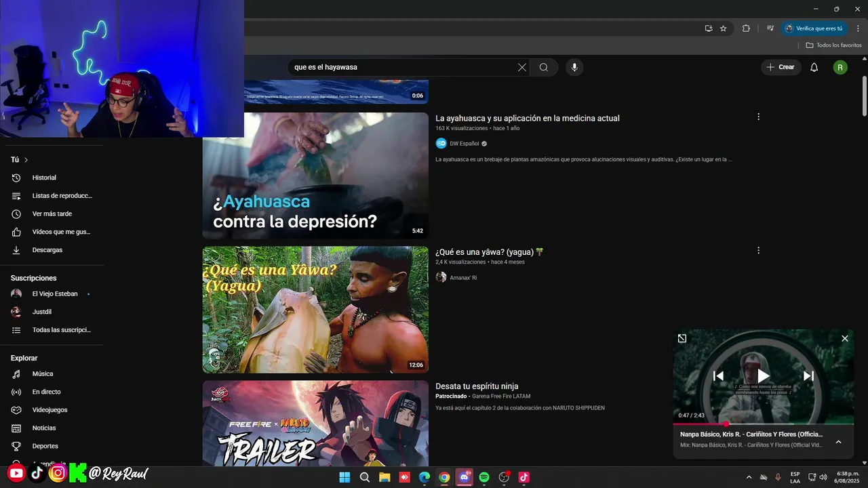Screen dimensions: 868x488
Task: Open Garena Free Fire LATAM advertiser
Action: 501,396
